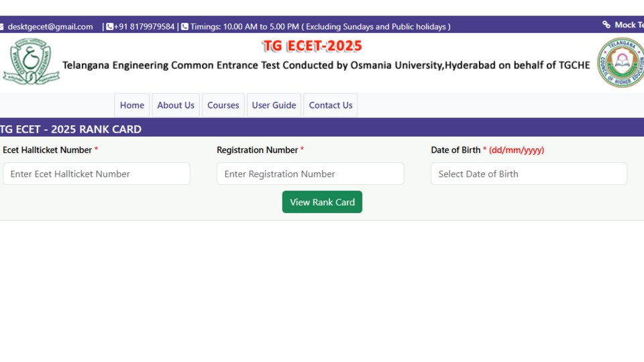Viewport: 644px width, 362px height.
Task: Open the Home menu item
Action: (x=132, y=105)
